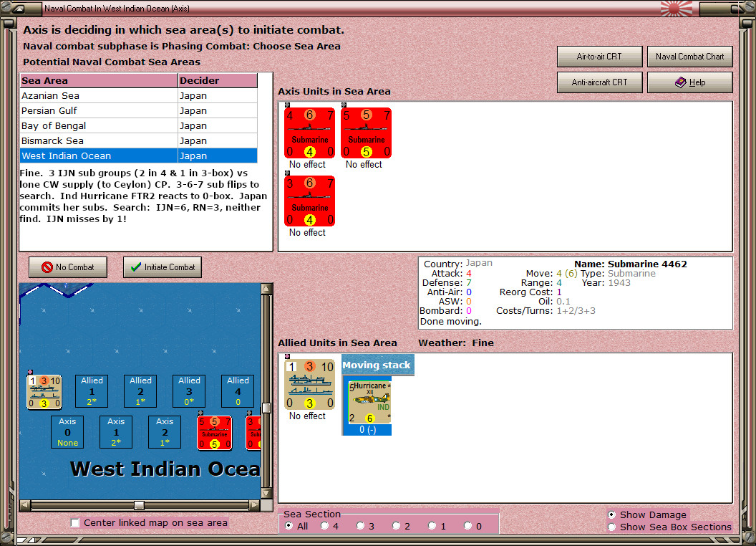Select the 3-6-7 submarine counter in Axis units
Viewport: 756px width, 546px height.
(x=309, y=201)
